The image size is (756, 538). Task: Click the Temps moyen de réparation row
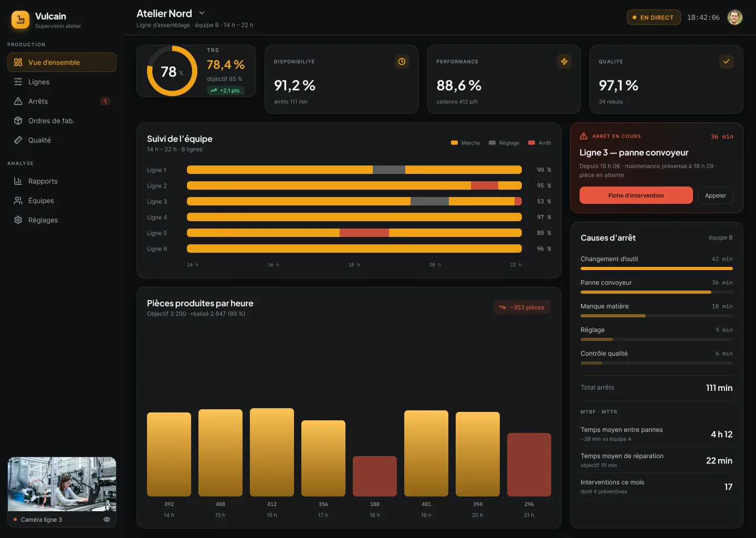[657, 460]
